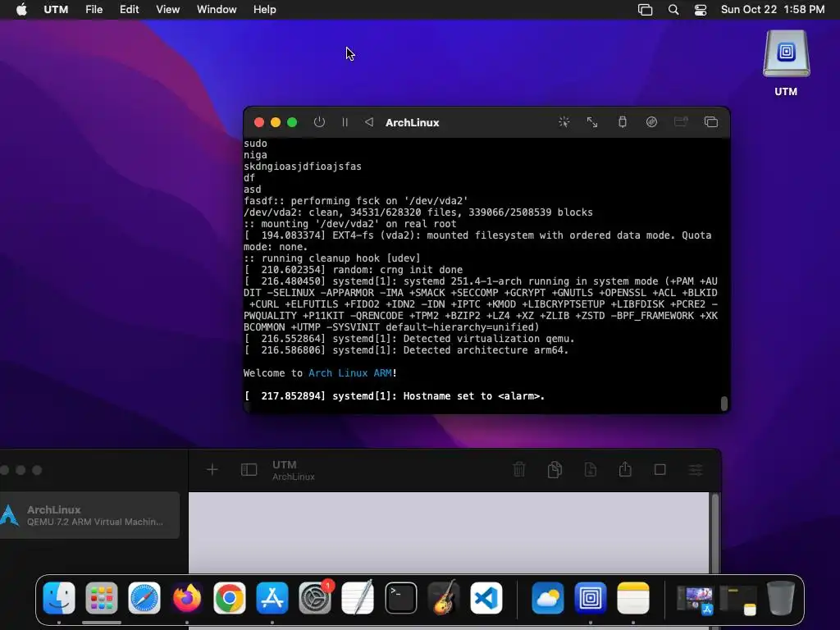Add a new virtual machine with plus button
Screen dimensions: 840x630
click(x=212, y=470)
